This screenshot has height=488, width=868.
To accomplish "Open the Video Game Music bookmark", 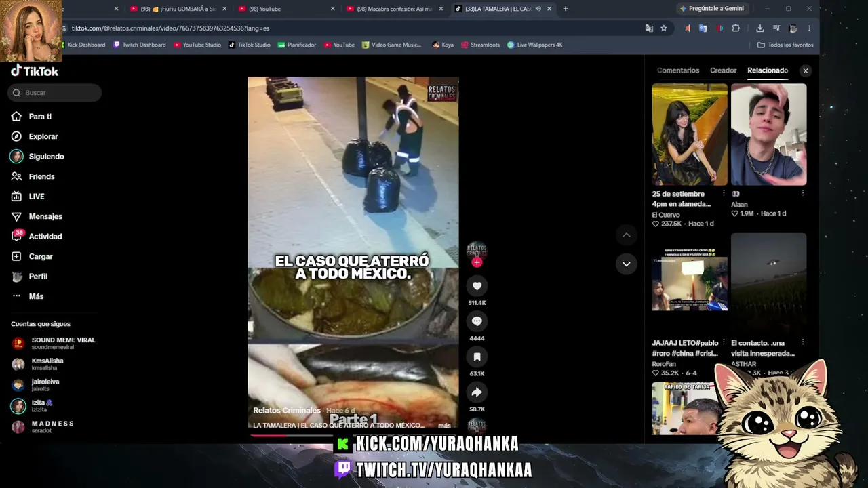I will (x=391, y=45).
